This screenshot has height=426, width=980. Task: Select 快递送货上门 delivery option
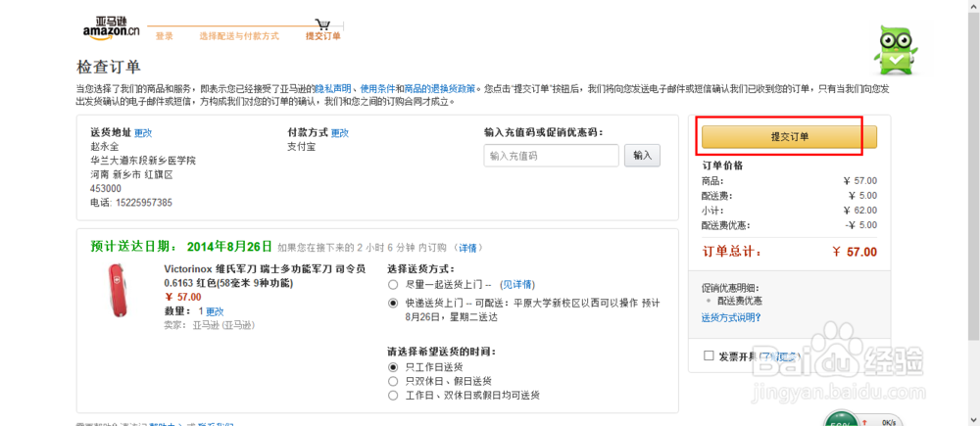(393, 304)
